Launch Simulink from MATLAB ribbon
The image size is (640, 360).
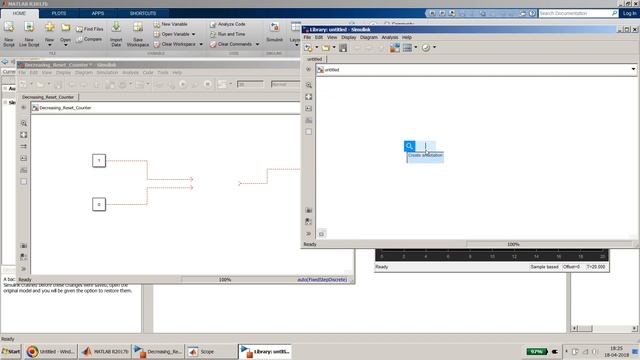274,33
